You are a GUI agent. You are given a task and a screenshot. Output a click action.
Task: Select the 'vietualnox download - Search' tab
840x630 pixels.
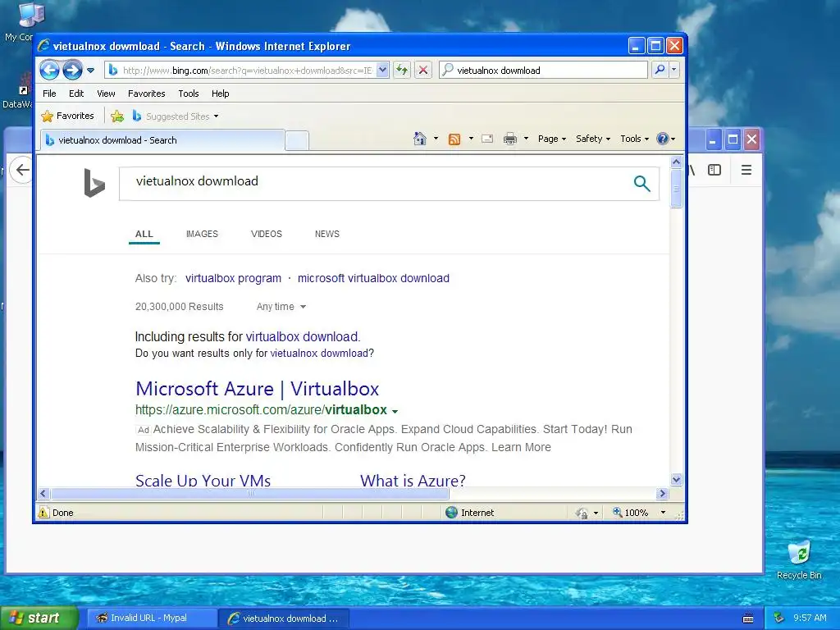[x=162, y=140]
